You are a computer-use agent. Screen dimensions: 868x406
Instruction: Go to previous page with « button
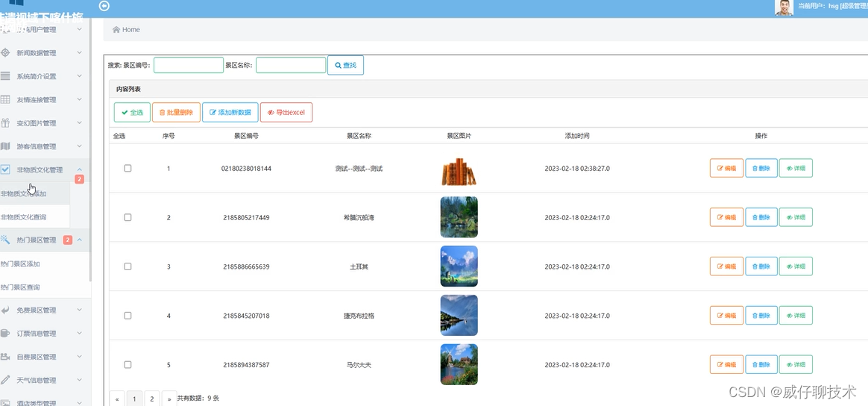117,399
